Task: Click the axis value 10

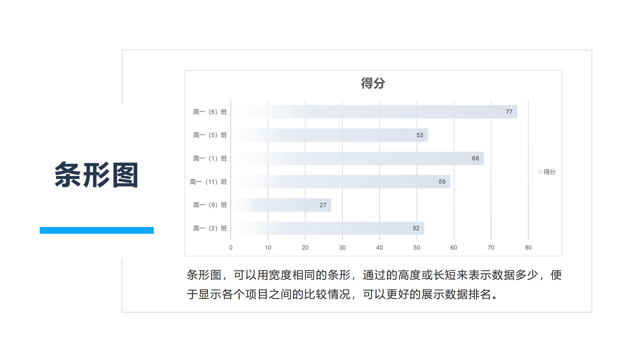Action: [268, 248]
